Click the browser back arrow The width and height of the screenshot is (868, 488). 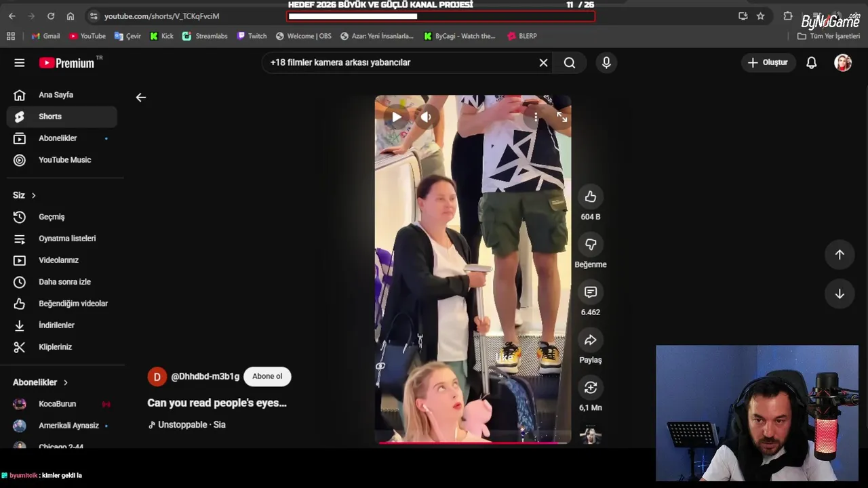(12, 16)
